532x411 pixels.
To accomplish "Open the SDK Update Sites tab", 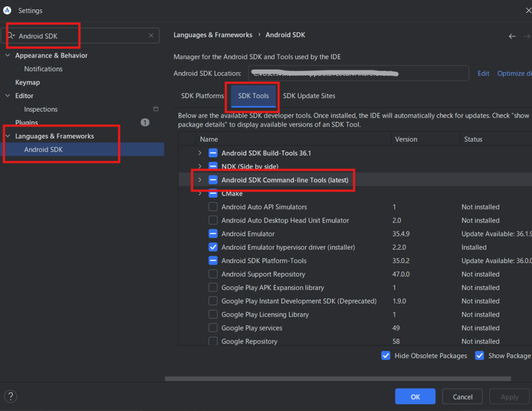I will point(309,96).
